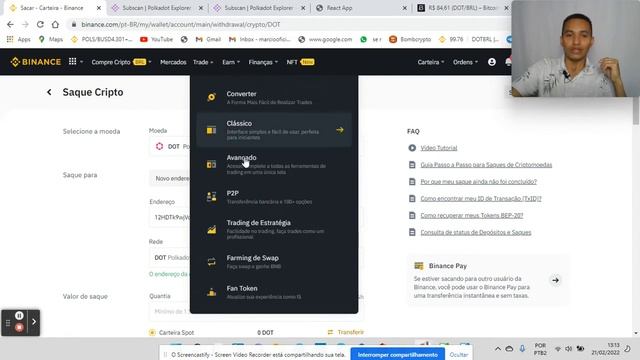This screenshot has height=360, width=640.
Task: Click the Binance Pay arrow button
Action: pos(555,280)
